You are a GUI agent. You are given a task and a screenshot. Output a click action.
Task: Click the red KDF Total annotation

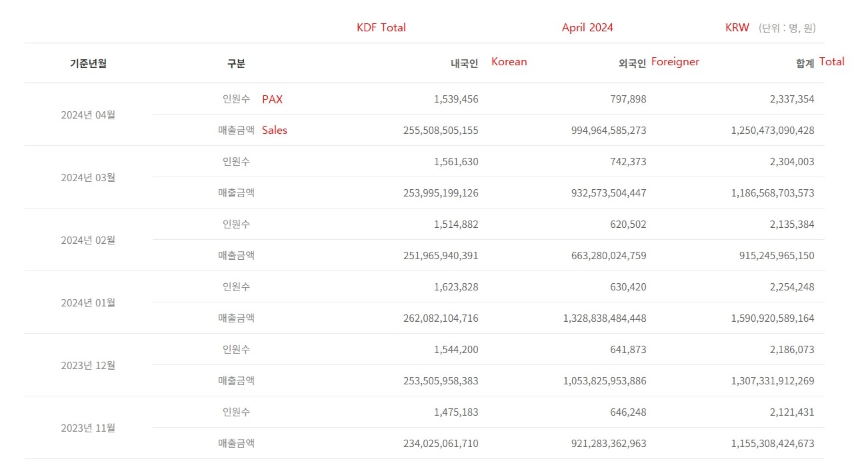381,28
